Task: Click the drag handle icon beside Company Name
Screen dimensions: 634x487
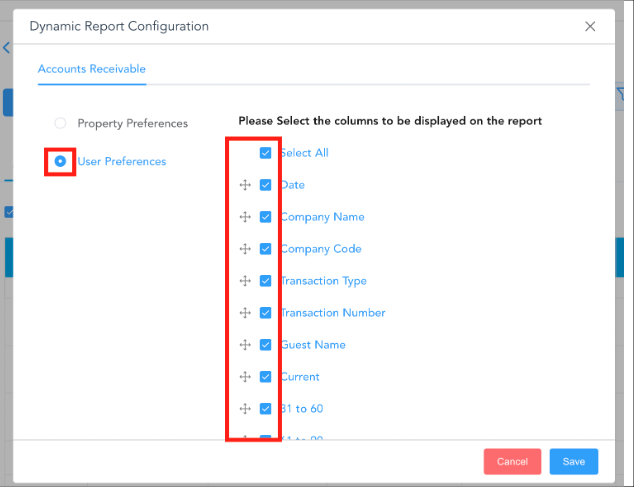Action: pos(245,217)
